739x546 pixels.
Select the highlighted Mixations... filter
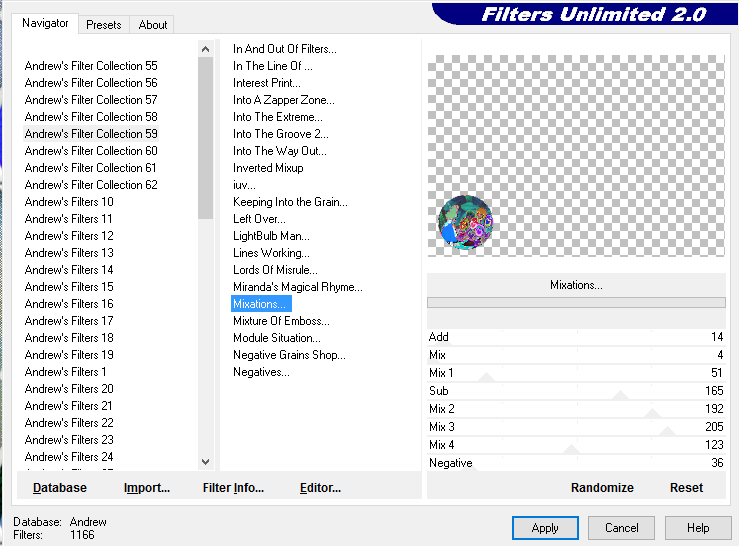click(x=261, y=304)
